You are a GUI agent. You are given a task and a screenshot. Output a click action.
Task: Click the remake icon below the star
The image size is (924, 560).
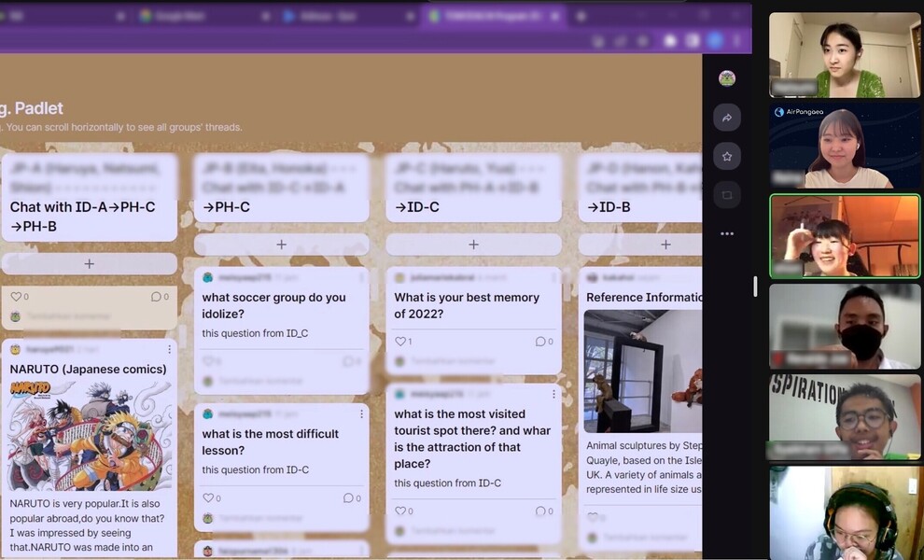726,195
